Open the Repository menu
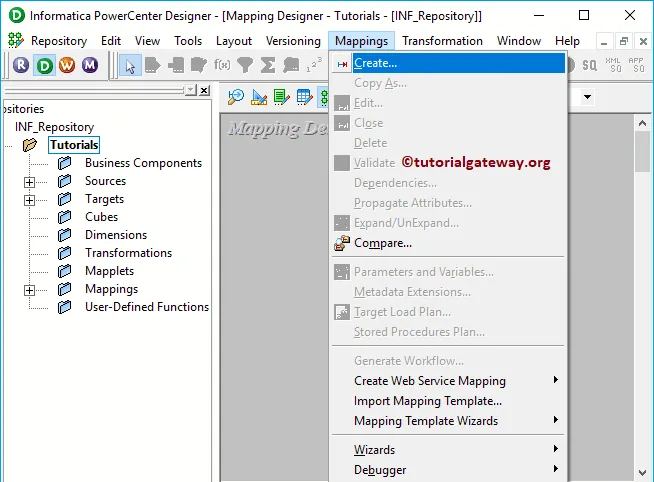This screenshot has height=482, width=654. (x=59, y=41)
